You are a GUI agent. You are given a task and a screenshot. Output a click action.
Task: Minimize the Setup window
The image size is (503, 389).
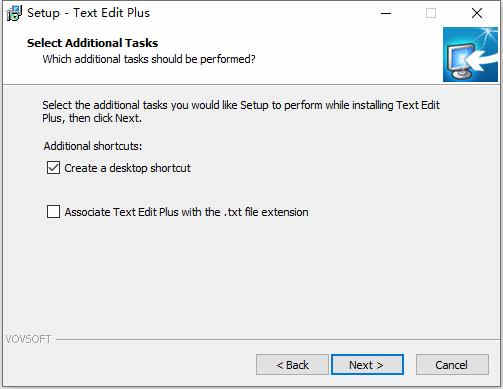(386, 13)
